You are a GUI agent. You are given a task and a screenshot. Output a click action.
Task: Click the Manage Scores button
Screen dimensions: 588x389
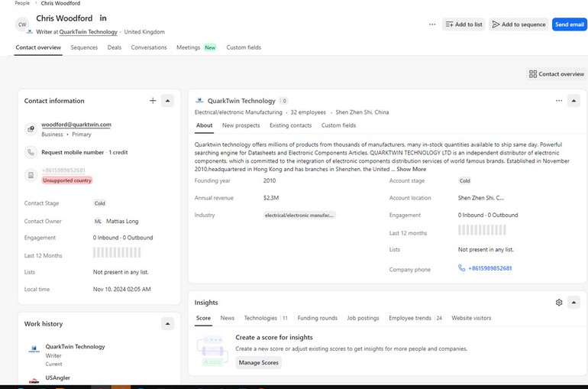pyautogui.click(x=258, y=362)
